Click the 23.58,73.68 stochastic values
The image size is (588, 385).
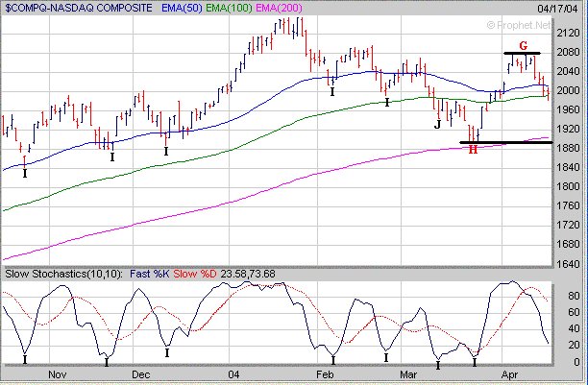248,274
